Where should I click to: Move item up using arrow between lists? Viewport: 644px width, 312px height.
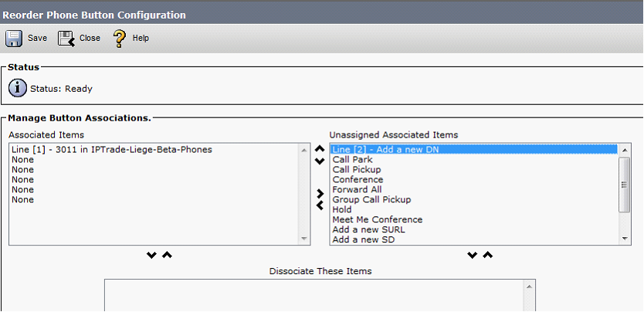(320, 149)
